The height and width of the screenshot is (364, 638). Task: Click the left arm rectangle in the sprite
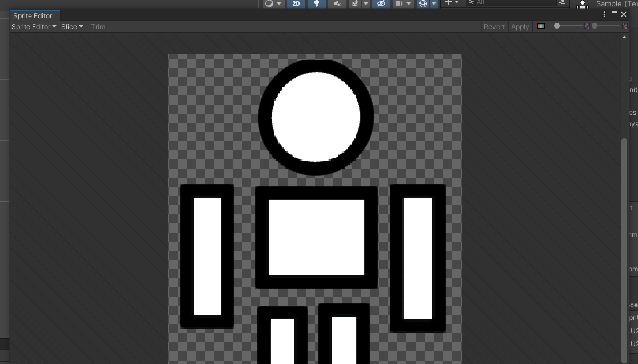pyautogui.click(x=207, y=256)
